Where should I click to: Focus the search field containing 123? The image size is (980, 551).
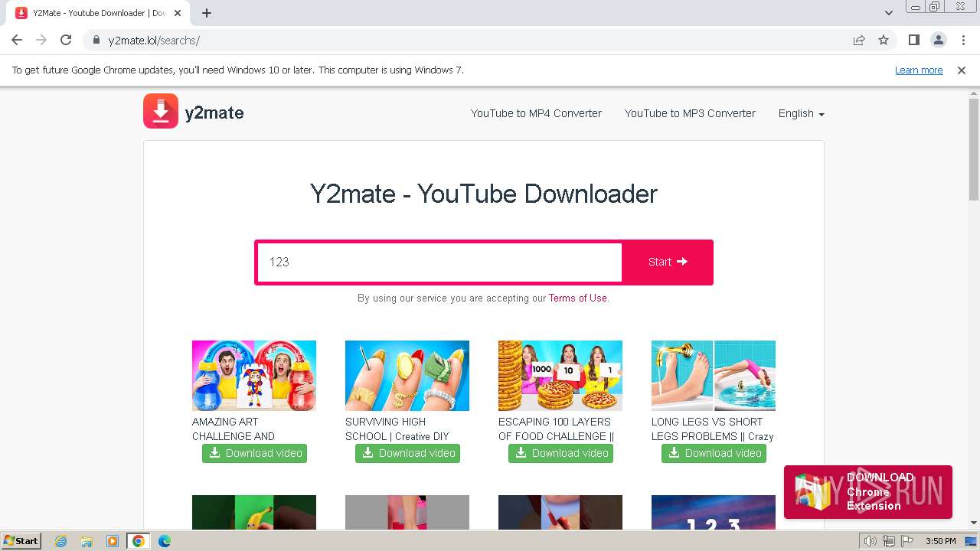[439, 262]
